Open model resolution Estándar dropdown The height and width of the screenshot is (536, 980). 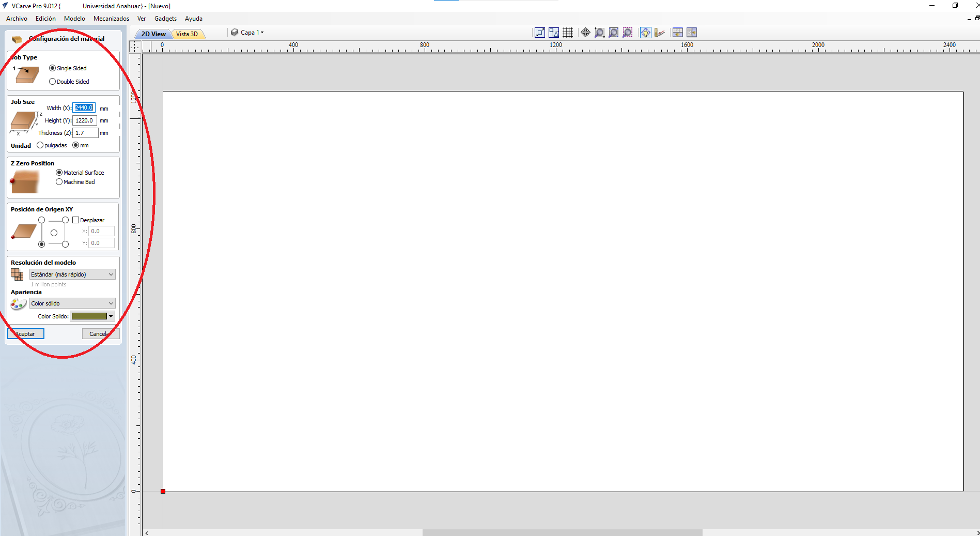click(72, 274)
